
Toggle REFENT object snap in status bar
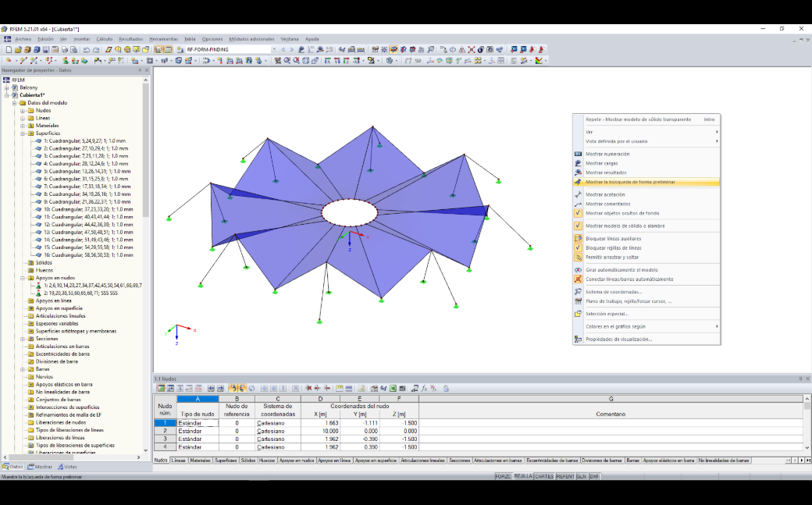tap(565, 477)
